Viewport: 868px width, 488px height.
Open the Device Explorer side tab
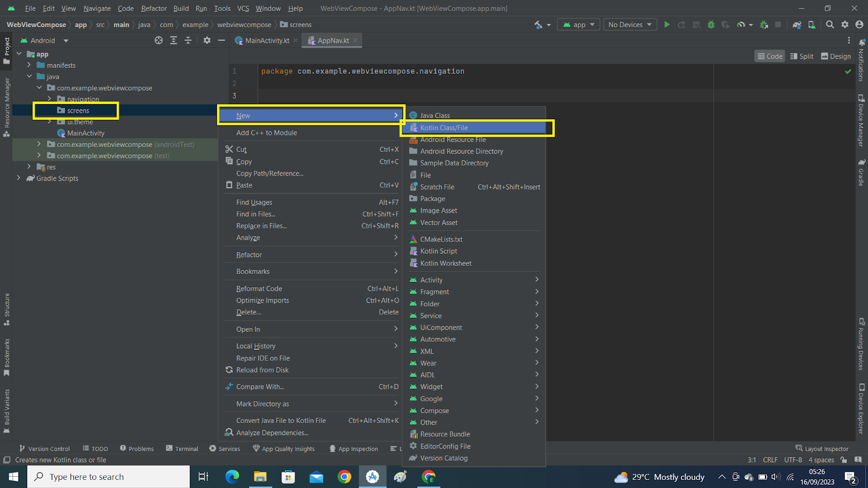pyautogui.click(x=861, y=409)
